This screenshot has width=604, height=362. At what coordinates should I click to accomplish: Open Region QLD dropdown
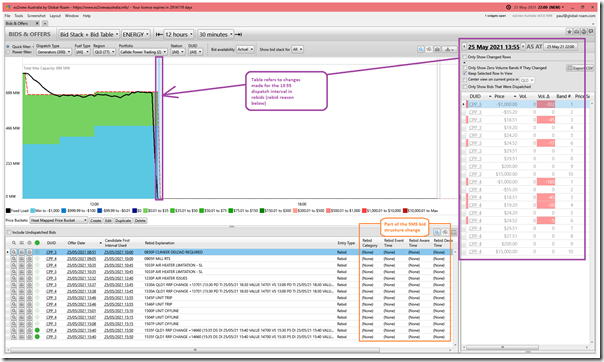(104, 52)
